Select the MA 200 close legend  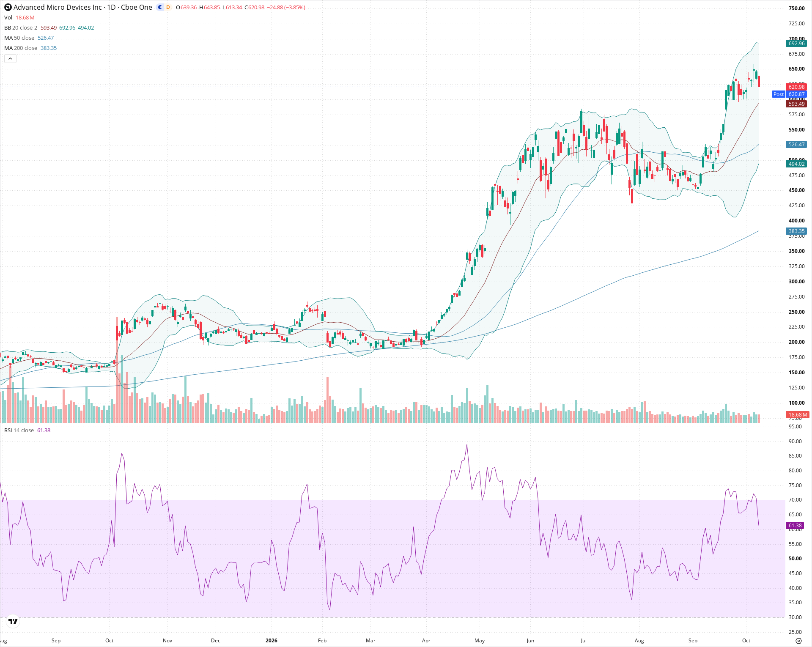click(30, 48)
